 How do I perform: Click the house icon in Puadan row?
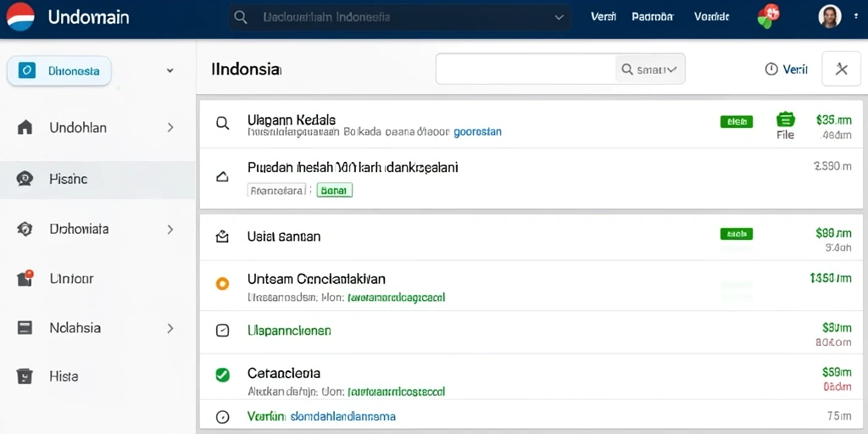pyautogui.click(x=222, y=177)
